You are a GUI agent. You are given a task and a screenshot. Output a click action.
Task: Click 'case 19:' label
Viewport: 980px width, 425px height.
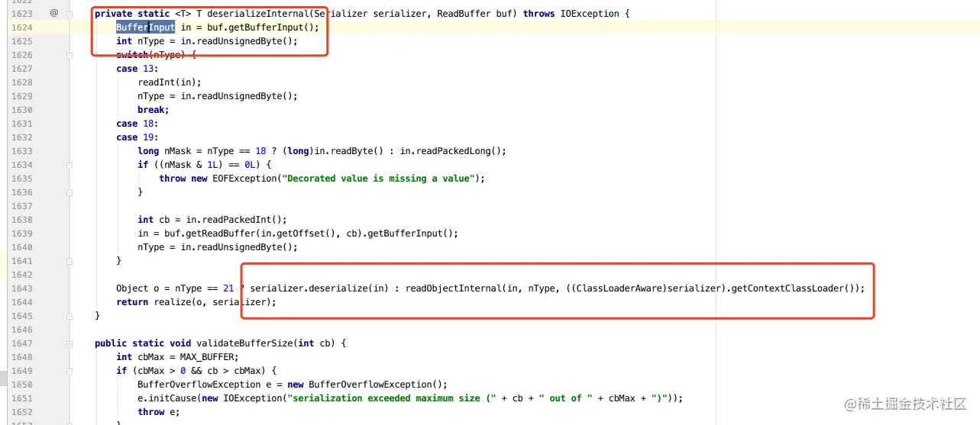click(x=137, y=137)
